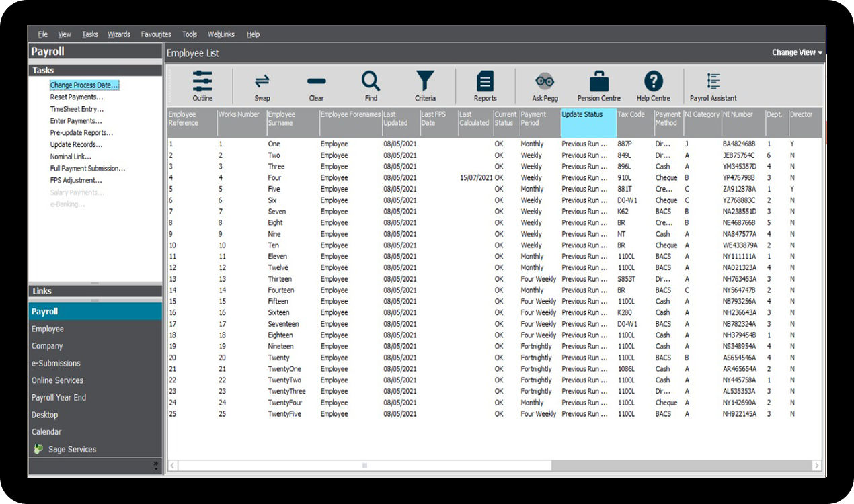Expand navigation options chevron at sidebar bottom

click(x=156, y=465)
